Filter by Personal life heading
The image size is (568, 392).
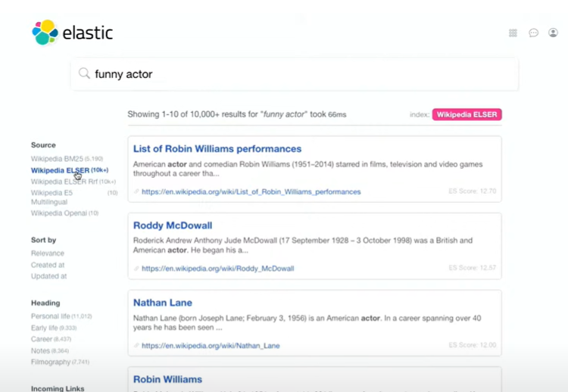click(x=61, y=316)
